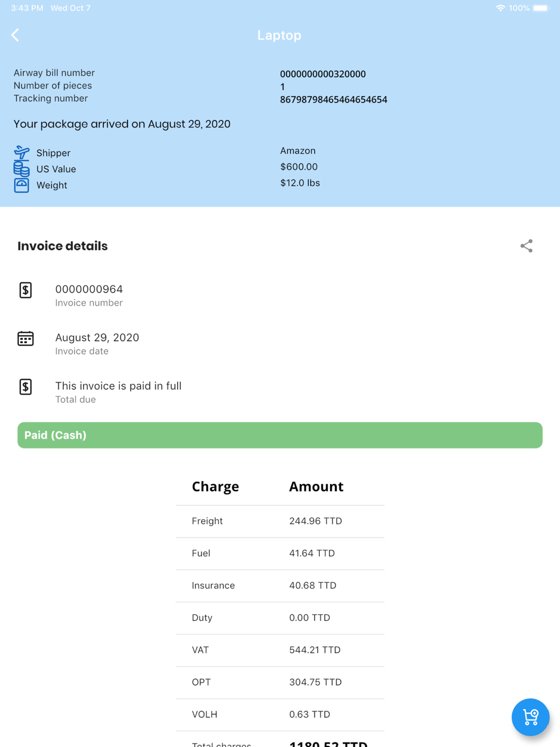Select the Fuel amount 41.64 TTD
The width and height of the screenshot is (560, 747).
(x=312, y=553)
